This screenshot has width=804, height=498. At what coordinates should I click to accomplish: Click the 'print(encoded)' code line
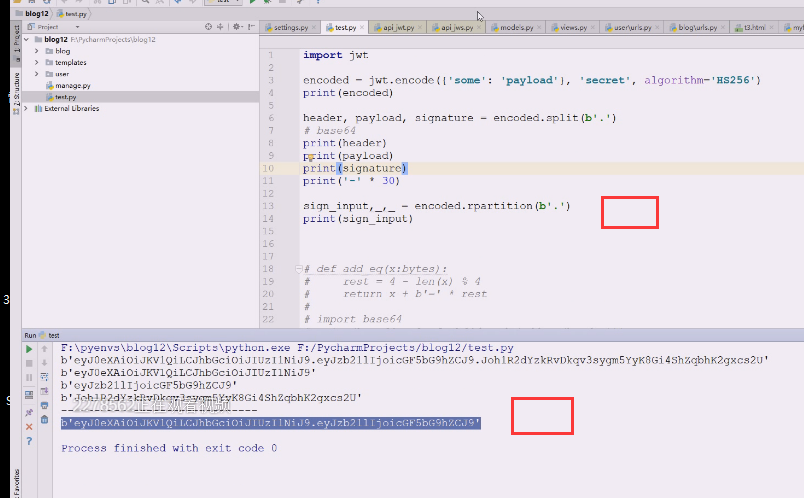(348, 93)
